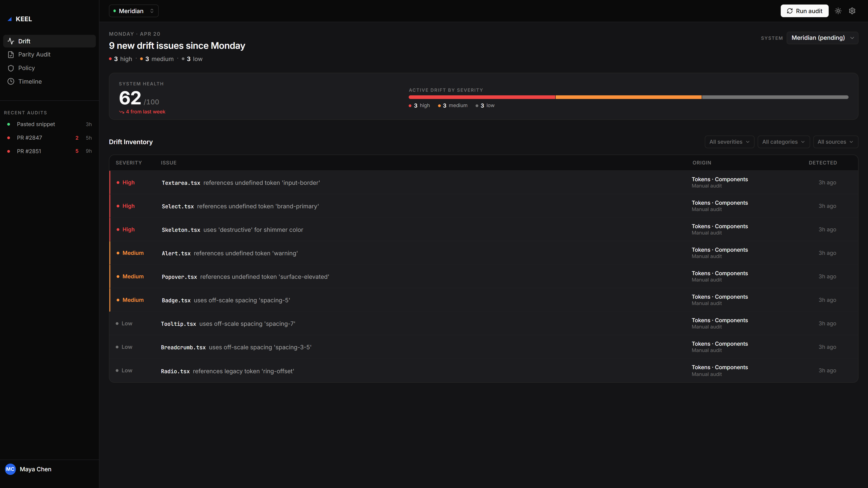868x488 pixels.
Task: Click green status dot beside Pasted snippet
Action: [8, 124]
